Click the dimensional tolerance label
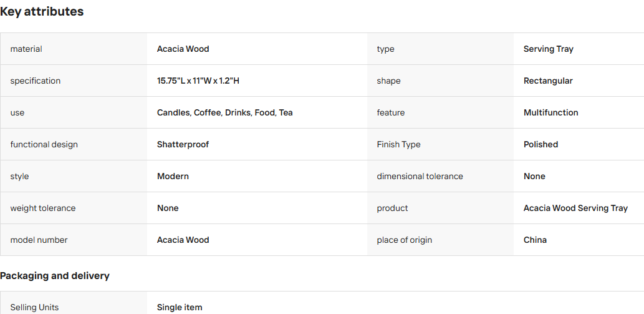This screenshot has height=314, width=644. [420, 176]
